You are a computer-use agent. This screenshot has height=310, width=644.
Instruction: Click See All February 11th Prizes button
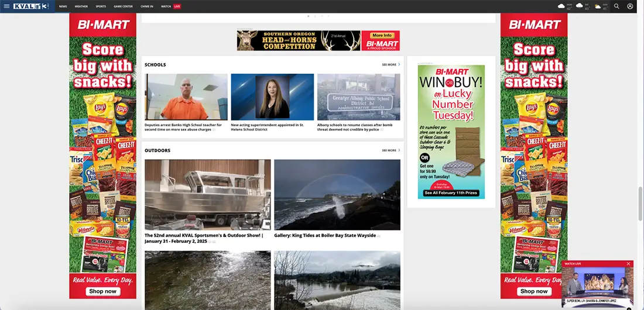pos(451,193)
